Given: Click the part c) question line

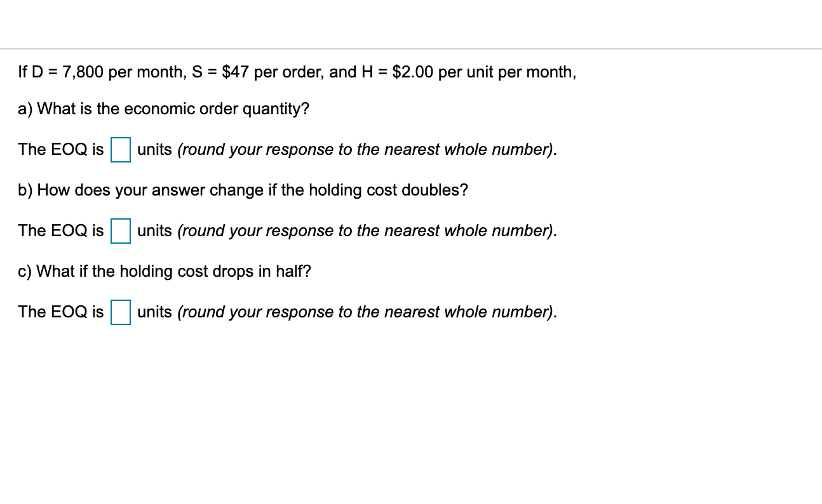Looking at the screenshot, I should point(164,271).
